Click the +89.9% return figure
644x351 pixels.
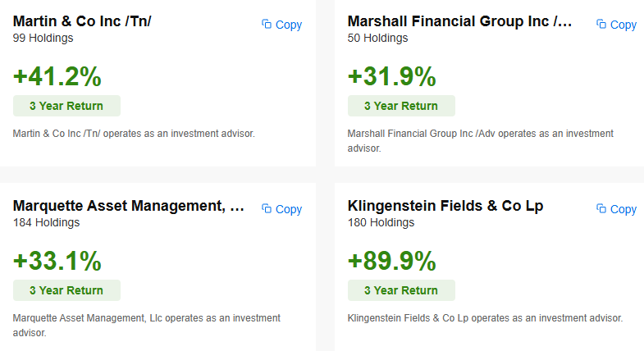click(x=392, y=261)
